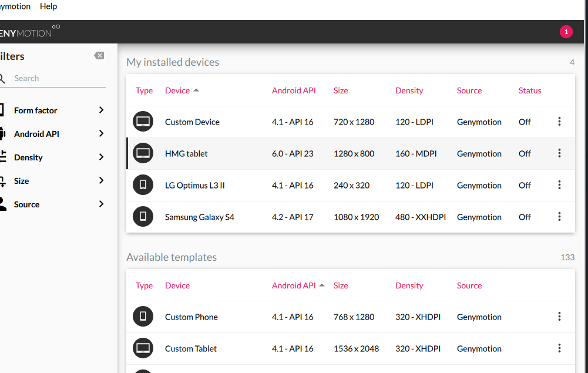Click the Density filter sliders icon
The width and height of the screenshot is (588, 373).
point(3,157)
